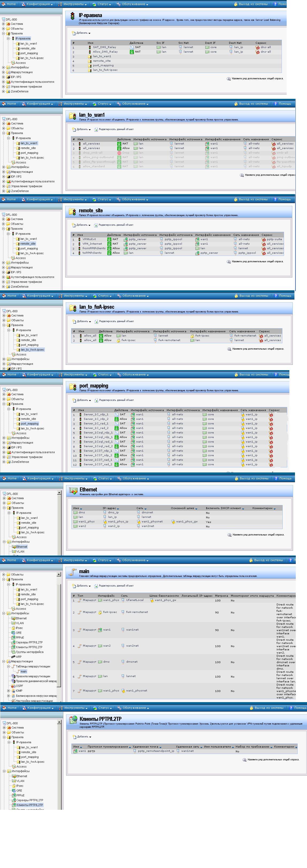Open Обслуживание menu above the port_mapping page
This screenshot has height=868, width=307.
pyautogui.click(x=133, y=375)
